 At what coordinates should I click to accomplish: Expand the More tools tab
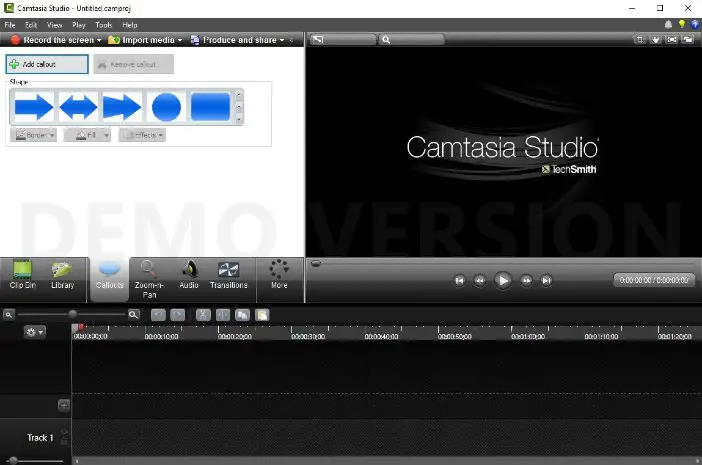pos(279,276)
